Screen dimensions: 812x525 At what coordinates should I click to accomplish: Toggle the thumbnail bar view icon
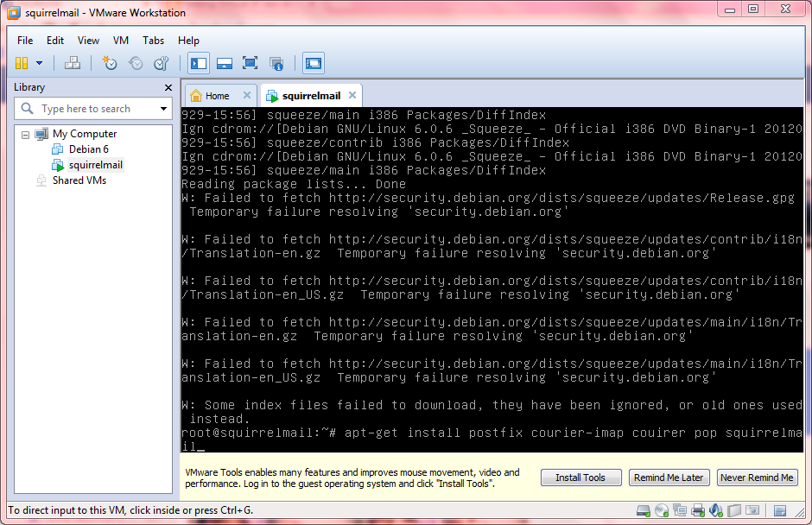click(225, 63)
